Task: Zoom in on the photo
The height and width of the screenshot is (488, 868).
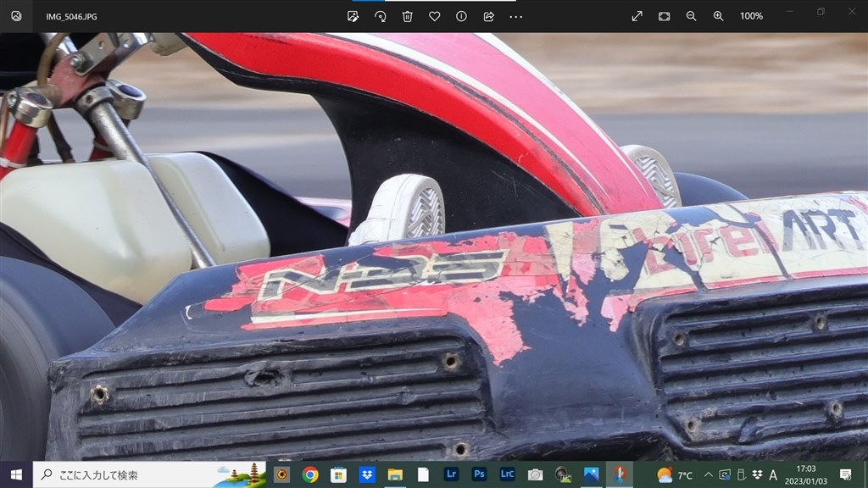Action: click(719, 16)
